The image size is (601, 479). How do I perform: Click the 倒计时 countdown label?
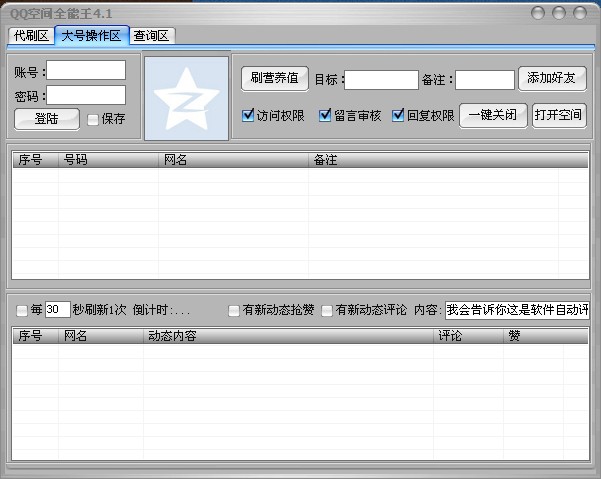click(161, 310)
